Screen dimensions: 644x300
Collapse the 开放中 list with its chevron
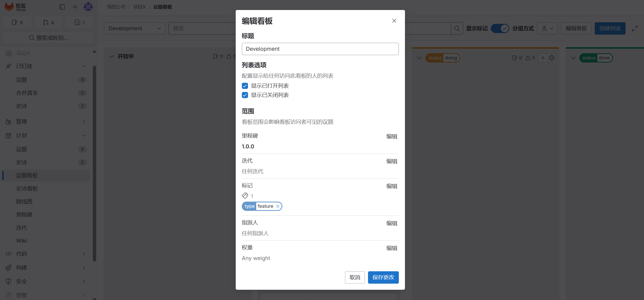(x=111, y=56)
